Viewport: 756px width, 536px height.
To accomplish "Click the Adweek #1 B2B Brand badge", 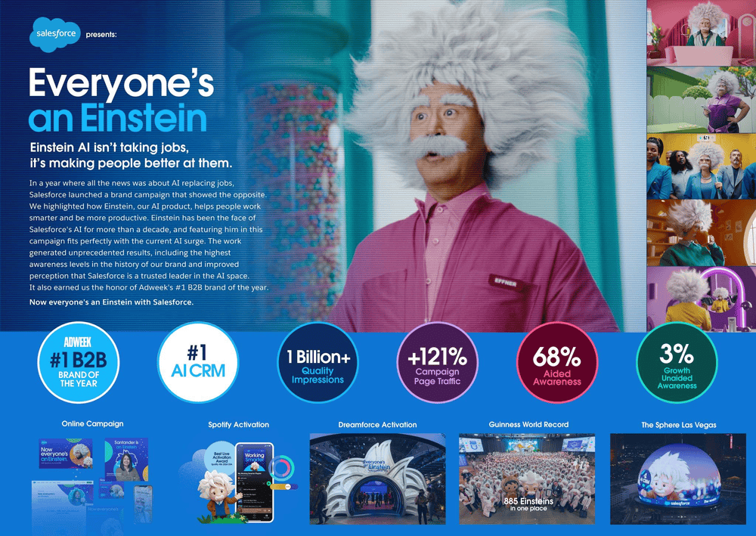I will 78,362.
